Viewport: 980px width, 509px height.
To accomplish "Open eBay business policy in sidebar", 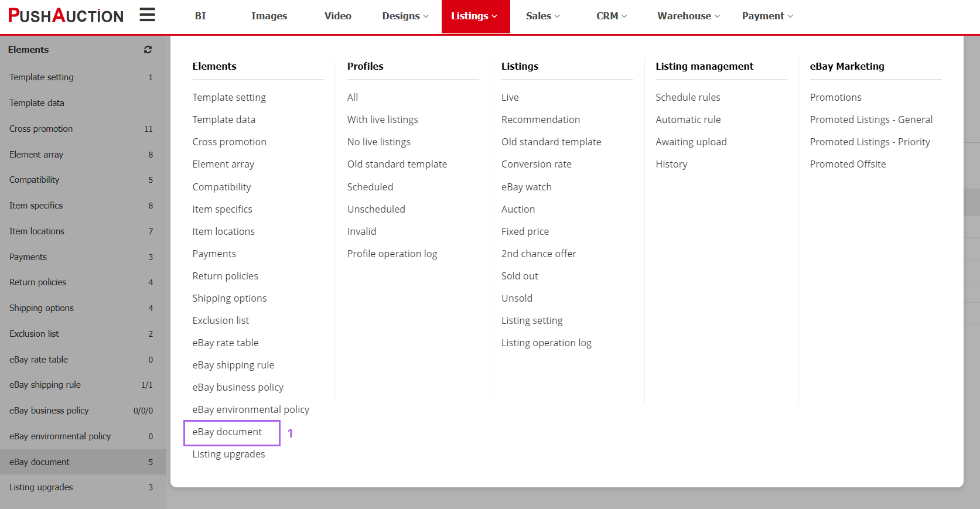I will click(49, 411).
